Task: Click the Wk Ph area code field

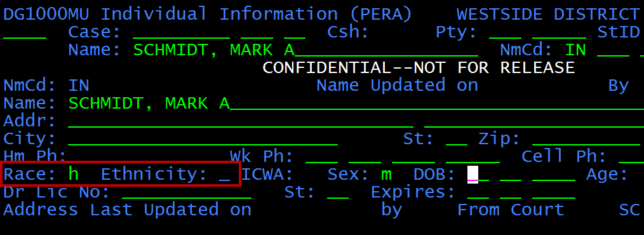Action: click(x=321, y=156)
